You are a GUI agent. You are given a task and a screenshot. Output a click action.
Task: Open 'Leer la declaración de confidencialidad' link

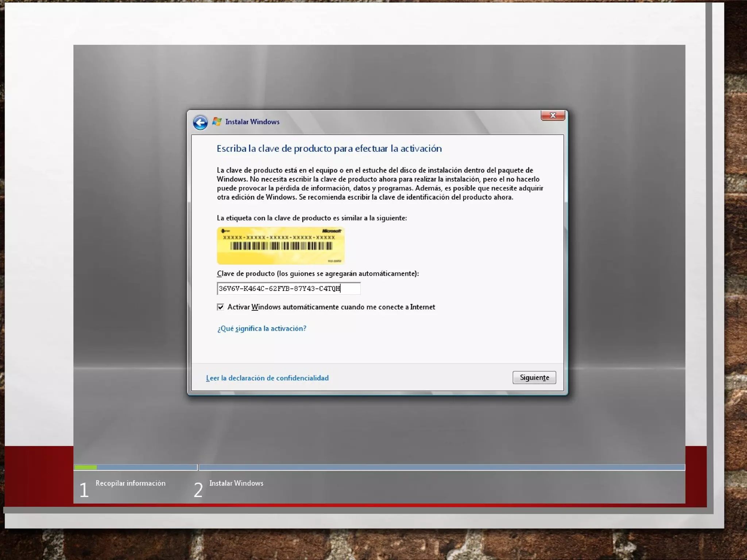coord(267,378)
